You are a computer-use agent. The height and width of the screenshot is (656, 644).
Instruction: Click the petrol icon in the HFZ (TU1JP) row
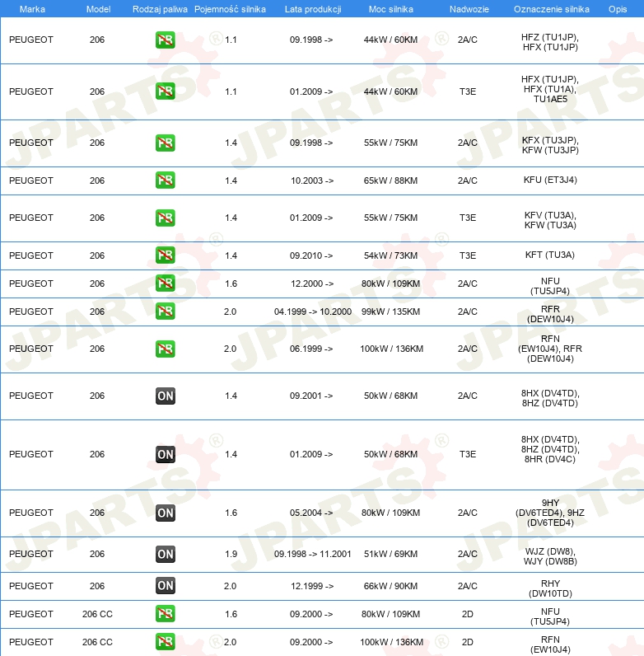click(166, 40)
